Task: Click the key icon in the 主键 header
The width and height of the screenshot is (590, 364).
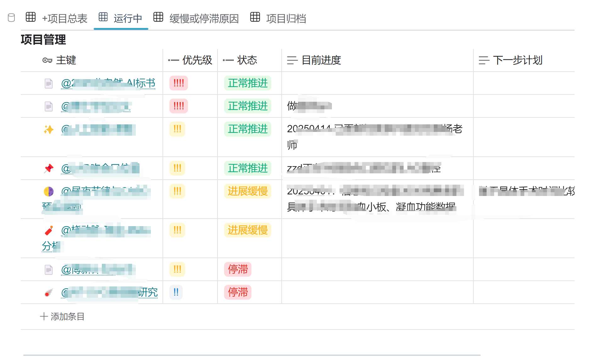Action: point(47,60)
